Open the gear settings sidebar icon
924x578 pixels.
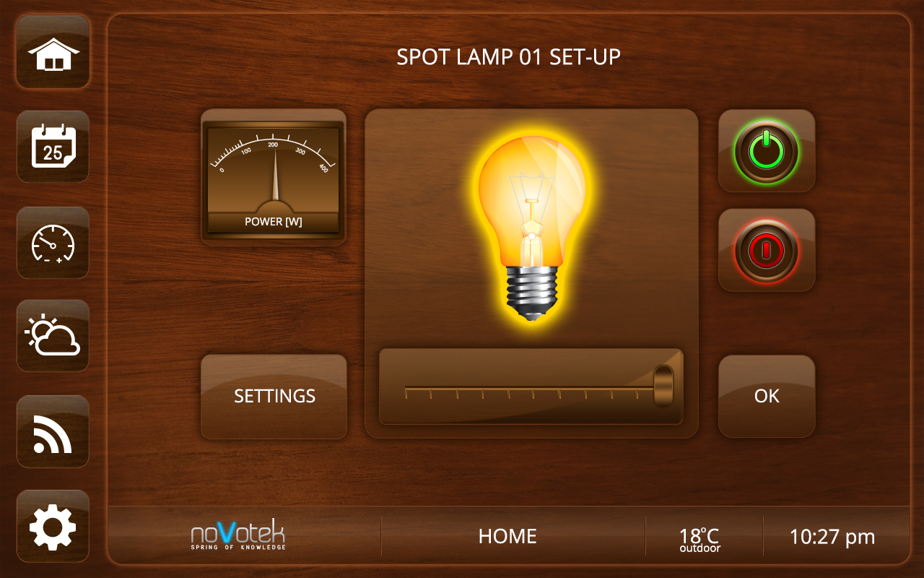tap(53, 526)
